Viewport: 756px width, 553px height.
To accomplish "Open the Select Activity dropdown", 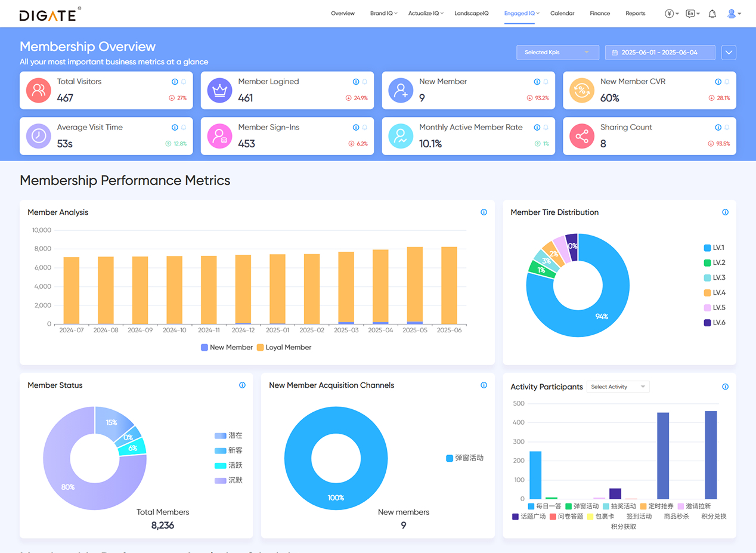I will click(x=618, y=387).
